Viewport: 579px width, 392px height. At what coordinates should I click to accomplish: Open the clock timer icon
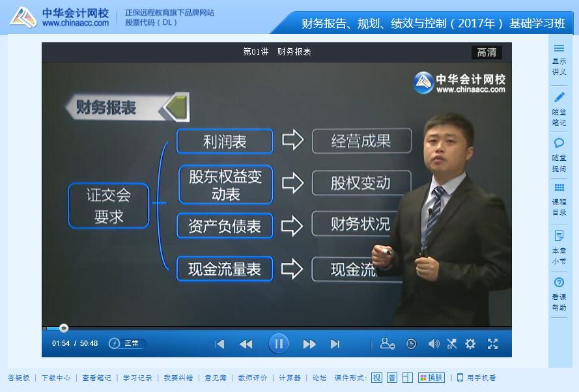[x=411, y=344]
